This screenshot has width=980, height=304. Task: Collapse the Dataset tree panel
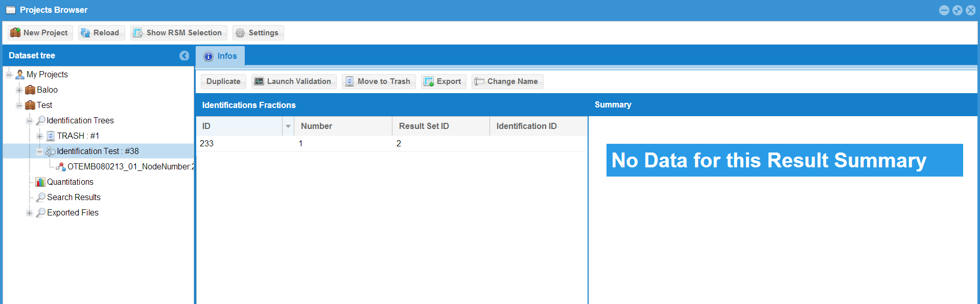pos(184,56)
